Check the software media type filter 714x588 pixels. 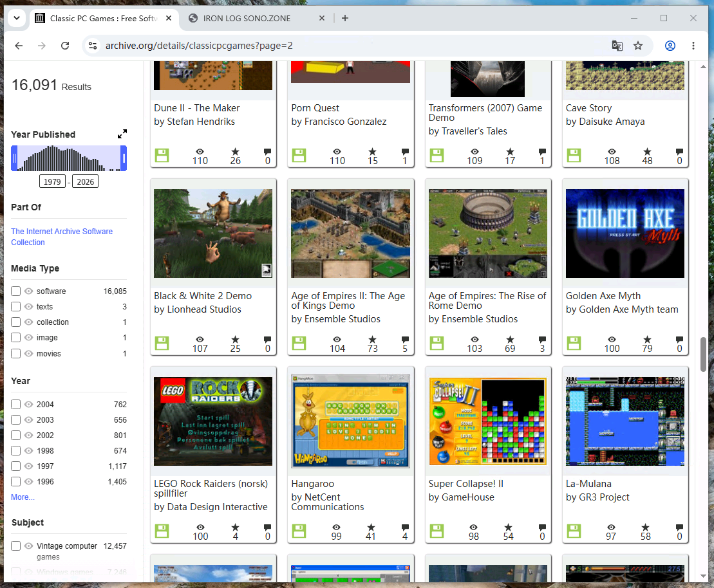(x=16, y=291)
